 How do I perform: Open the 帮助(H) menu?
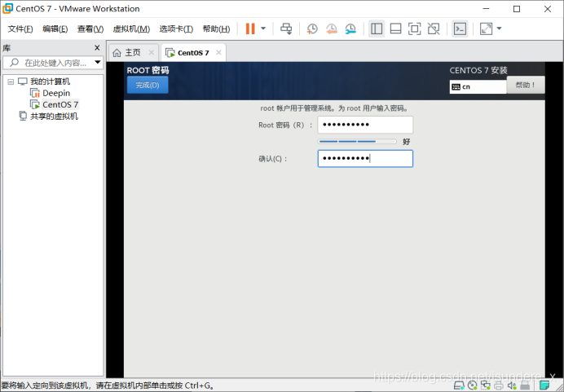(x=216, y=29)
